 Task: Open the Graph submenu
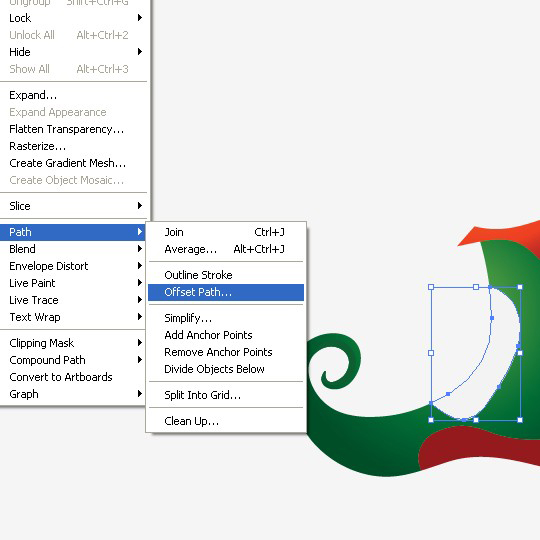point(73,394)
